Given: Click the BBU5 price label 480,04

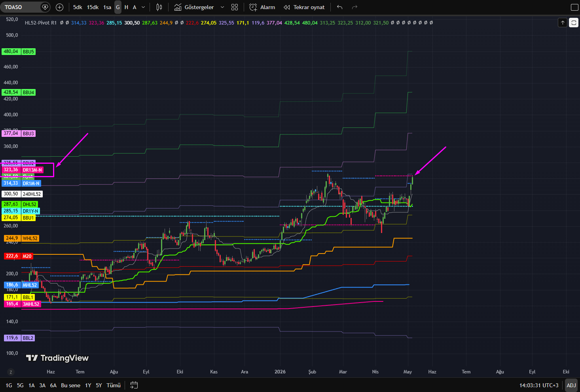Looking at the screenshot, I should pyautogui.click(x=19, y=52).
